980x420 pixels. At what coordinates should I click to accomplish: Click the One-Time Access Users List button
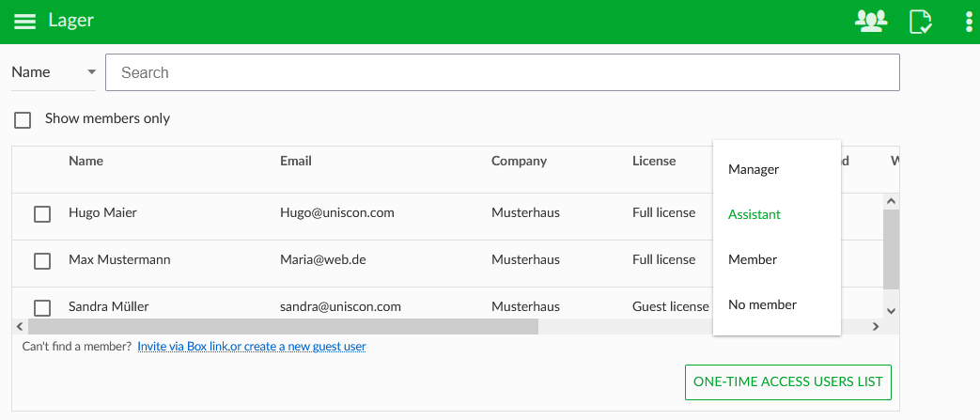(787, 382)
